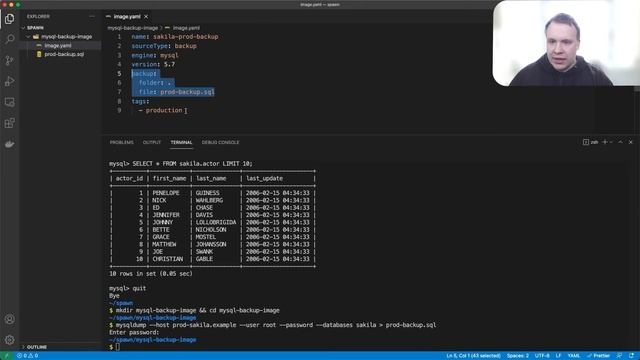Open the Extensions view icon
The width and height of the screenshot is (640, 360).
[9, 123]
